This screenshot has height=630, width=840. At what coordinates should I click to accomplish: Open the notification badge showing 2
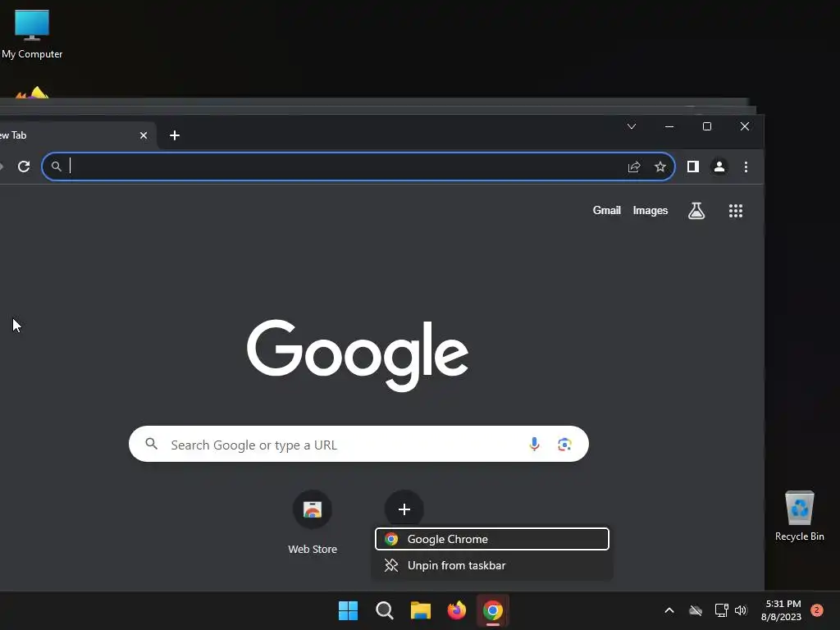point(816,610)
